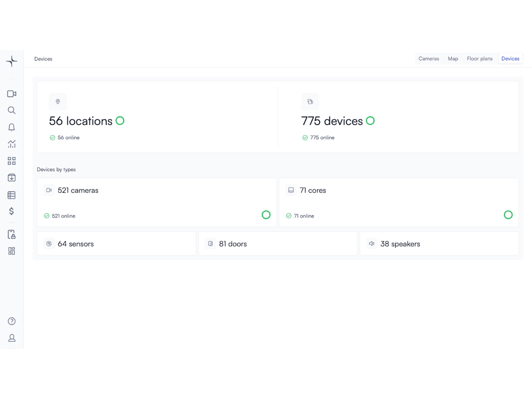The height and width of the screenshot is (399, 532).
Task: Click the four-squares grid icon in sidebar
Action: coord(12,161)
